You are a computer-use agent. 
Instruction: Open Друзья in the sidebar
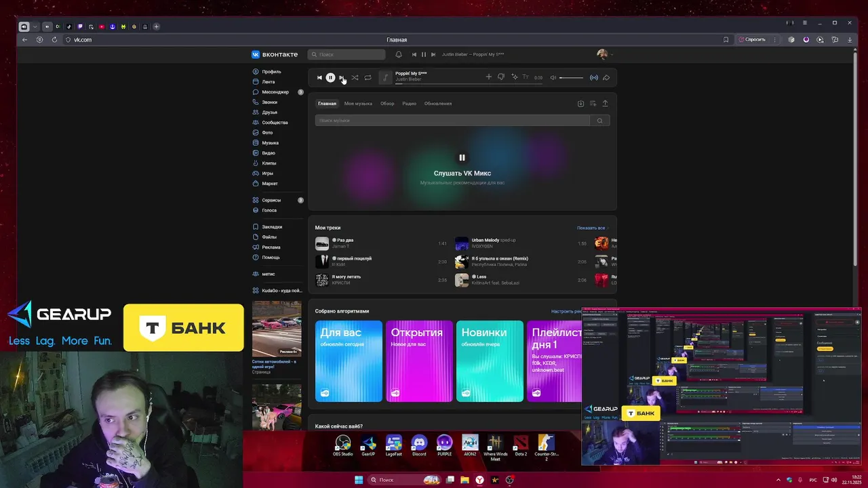pyautogui.click(x=269, y=112)
